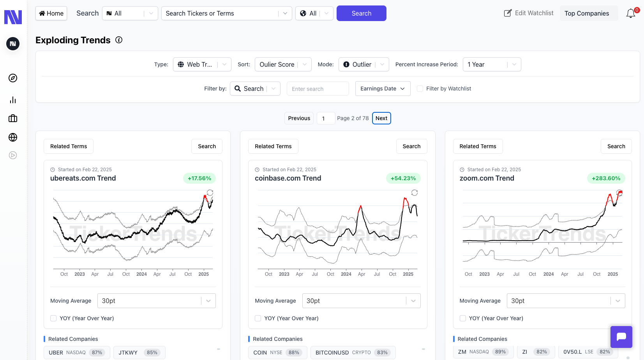Open the Search Tickers or Terms combo box
The image size is (644, 360).
[227, 13]
